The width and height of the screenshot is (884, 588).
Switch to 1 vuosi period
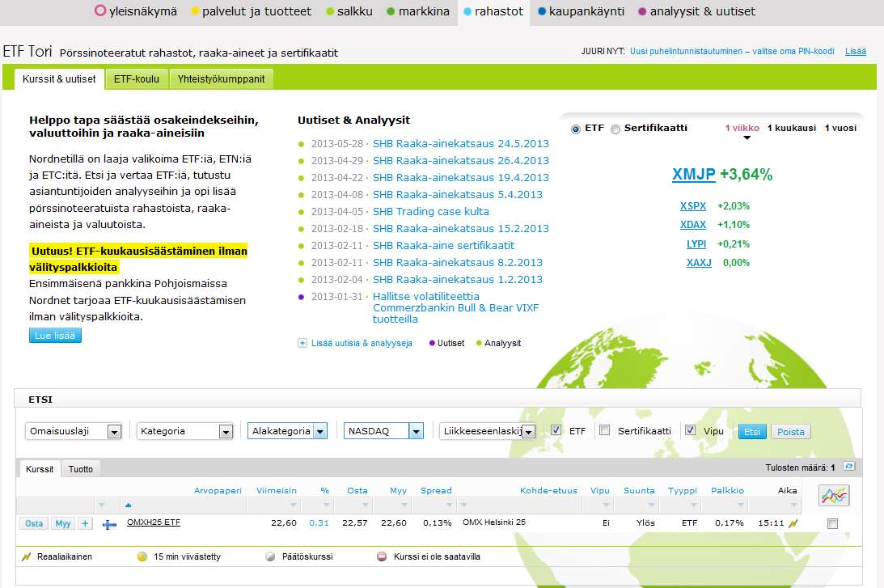840,128
